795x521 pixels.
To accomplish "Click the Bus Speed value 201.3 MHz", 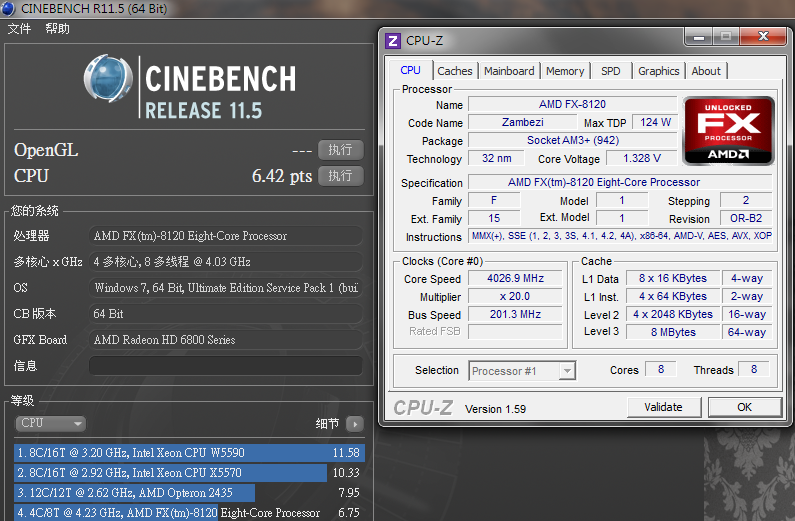I will [x=515, y=314].
